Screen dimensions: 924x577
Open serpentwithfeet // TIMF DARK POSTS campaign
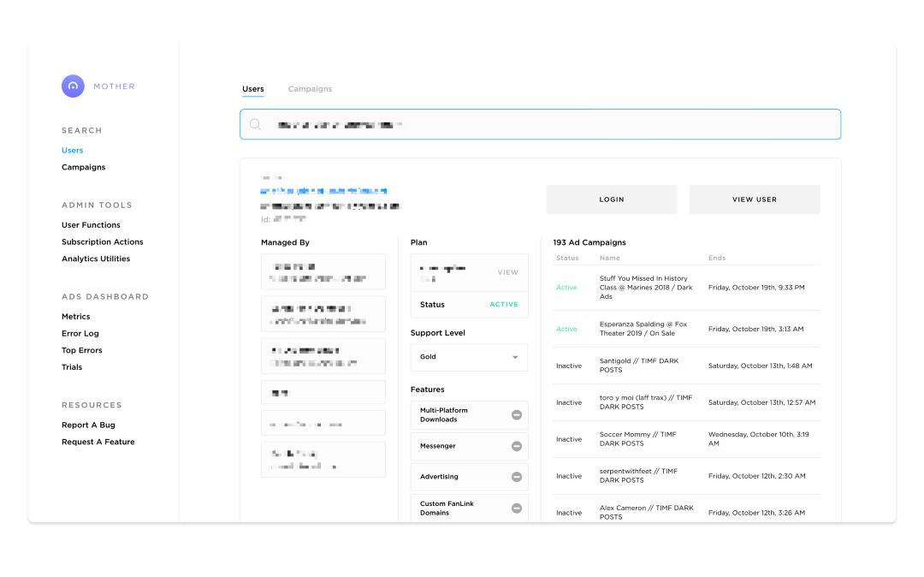638,476
